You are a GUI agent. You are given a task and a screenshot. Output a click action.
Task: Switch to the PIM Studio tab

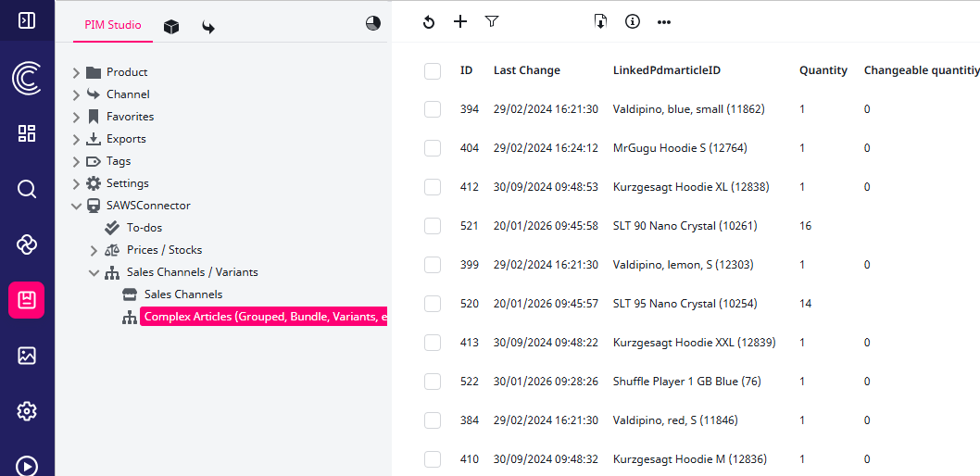(x=113, y=25)
